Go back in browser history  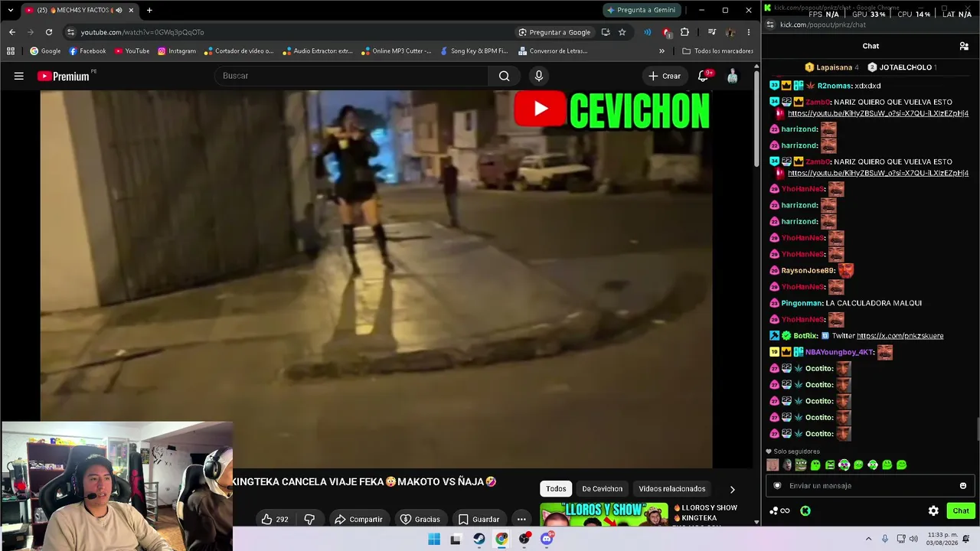[x=12, y=32]
